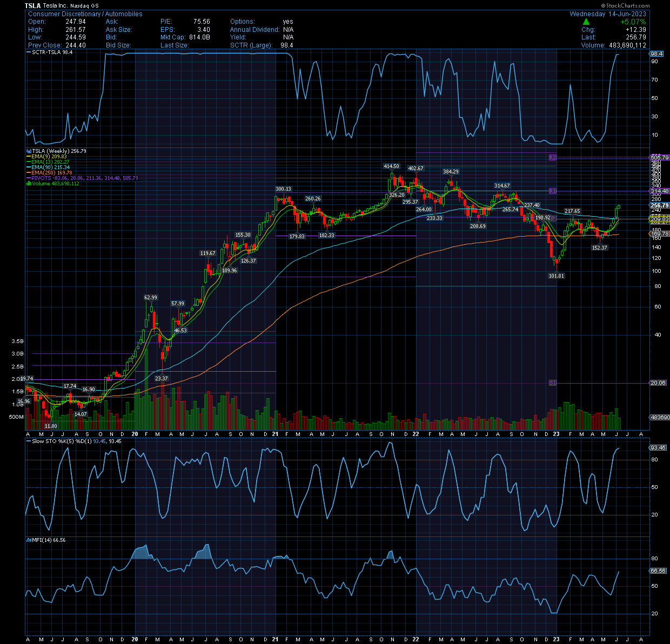Image resolution: width=670 pixels, height=644 pixels.
Task: Click the 414.50 peak price label
Action: pyautogui.click(x=391, y=166)
